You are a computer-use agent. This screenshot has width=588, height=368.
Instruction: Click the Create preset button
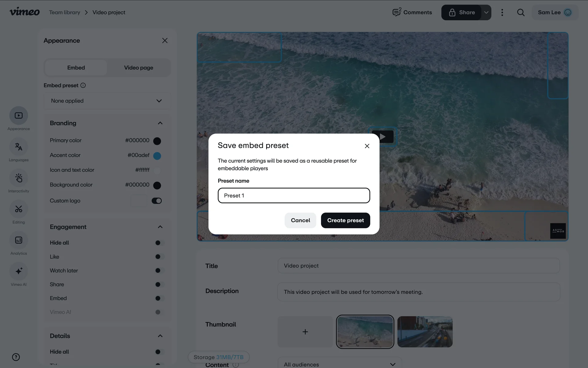[x=345, y=220]
